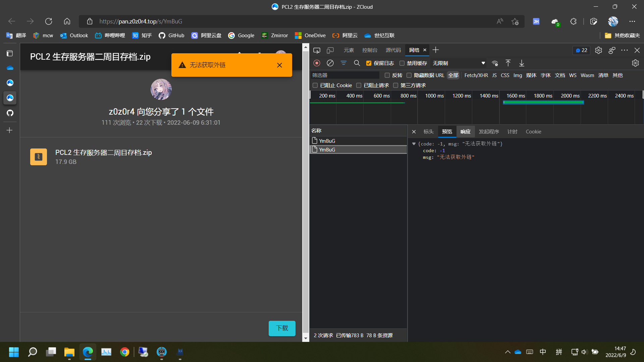Switch to the 元素 DevTools tab
The width and height of the screenshot is (644, 362).
[349, 50]
